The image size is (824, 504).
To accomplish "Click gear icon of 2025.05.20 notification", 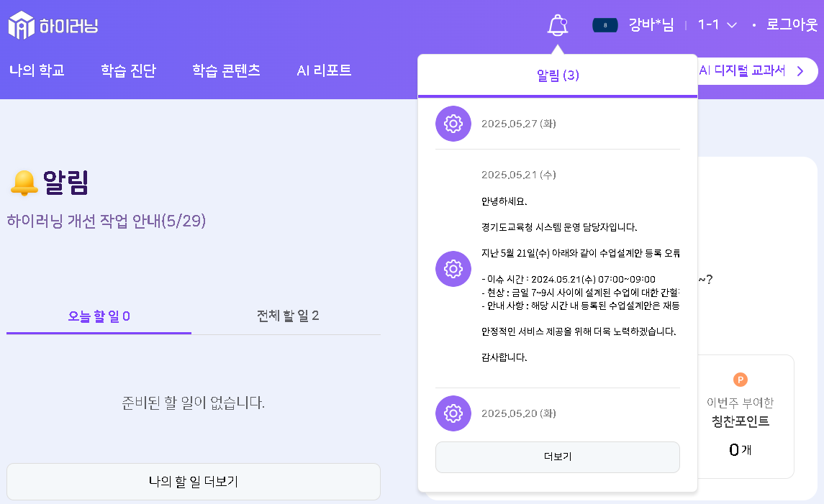I will [453, 413].
